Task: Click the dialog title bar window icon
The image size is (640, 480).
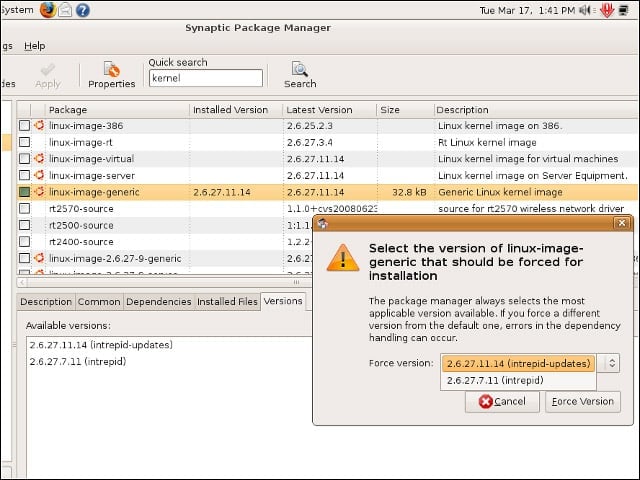Action: (x=323, y=223)
